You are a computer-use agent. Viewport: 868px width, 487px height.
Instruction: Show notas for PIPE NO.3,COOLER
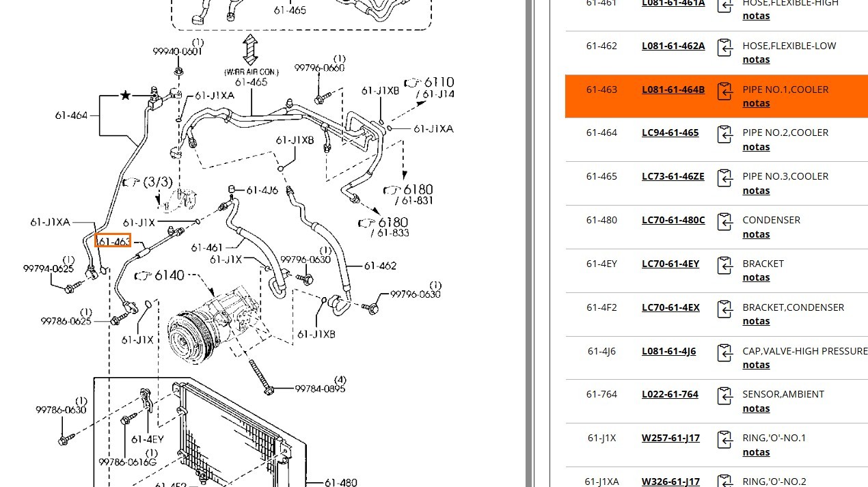756,191
